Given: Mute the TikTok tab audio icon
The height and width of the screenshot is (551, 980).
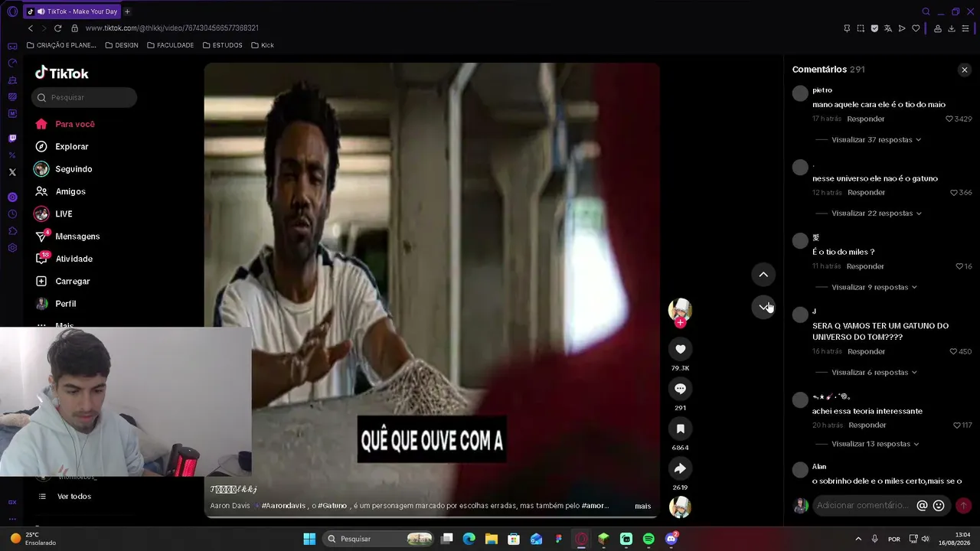Looking at the screenshot, I should (x=41, y=11).
